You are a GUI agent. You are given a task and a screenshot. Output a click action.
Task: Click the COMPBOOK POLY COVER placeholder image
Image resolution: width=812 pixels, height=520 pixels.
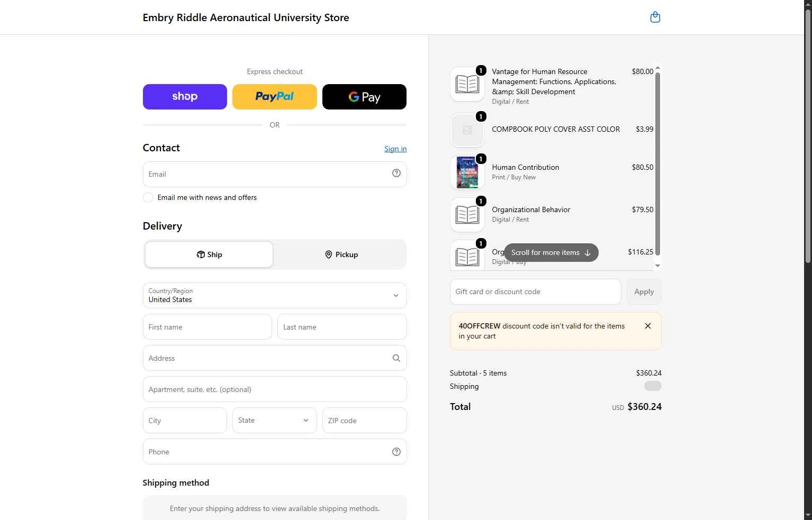pyautogui.click(x=467, y=130)
